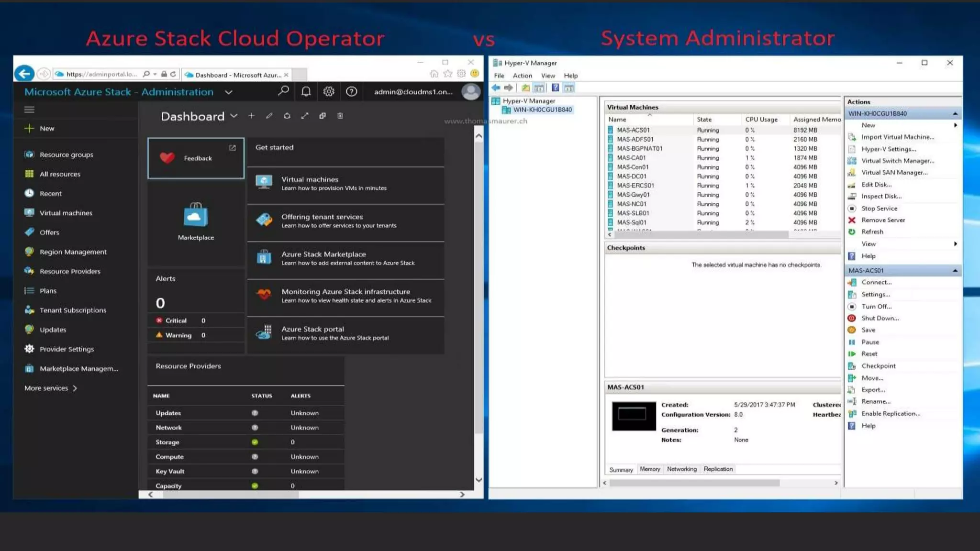Switch to the Networking tab
Image resolution: width=980 pixels, height=551 pixels.
click(681, 469)
